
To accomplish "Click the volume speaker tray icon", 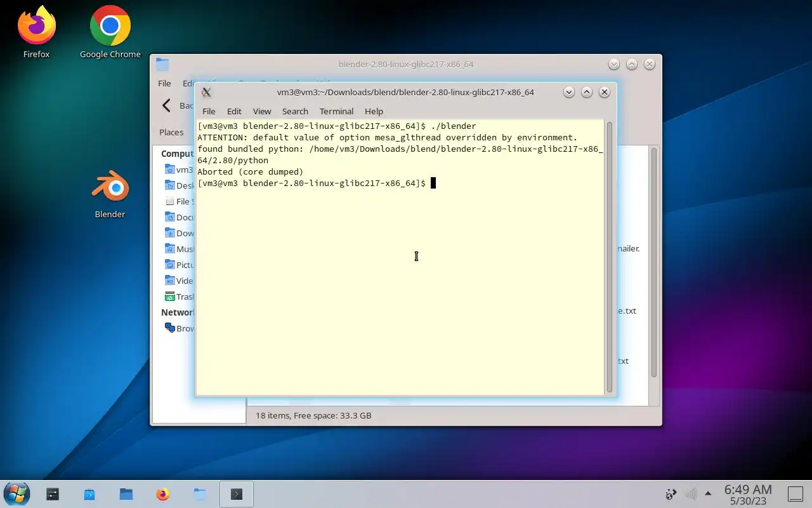I will (x=691, y=494).
